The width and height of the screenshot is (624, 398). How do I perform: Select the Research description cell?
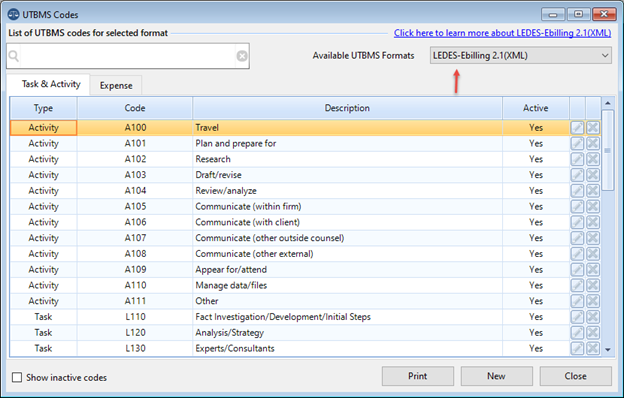point(347,159)
